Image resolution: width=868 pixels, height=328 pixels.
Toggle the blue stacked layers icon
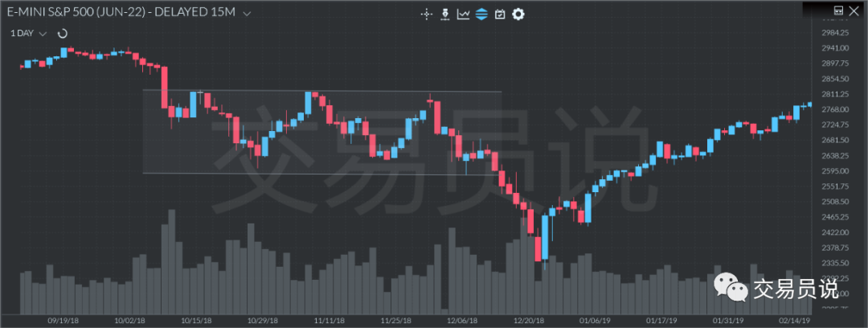coord(481,14)
